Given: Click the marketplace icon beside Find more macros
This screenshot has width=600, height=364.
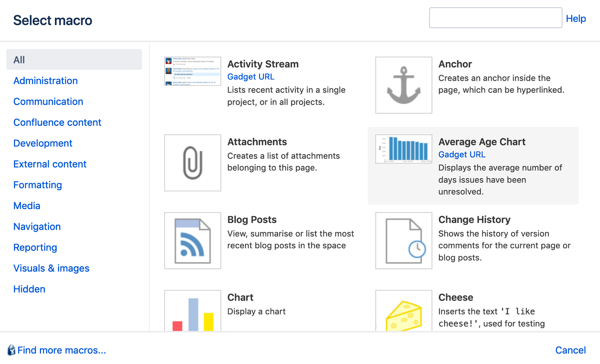Looking at the screenshot, I should pyautogui.click(x=11, y=350).
